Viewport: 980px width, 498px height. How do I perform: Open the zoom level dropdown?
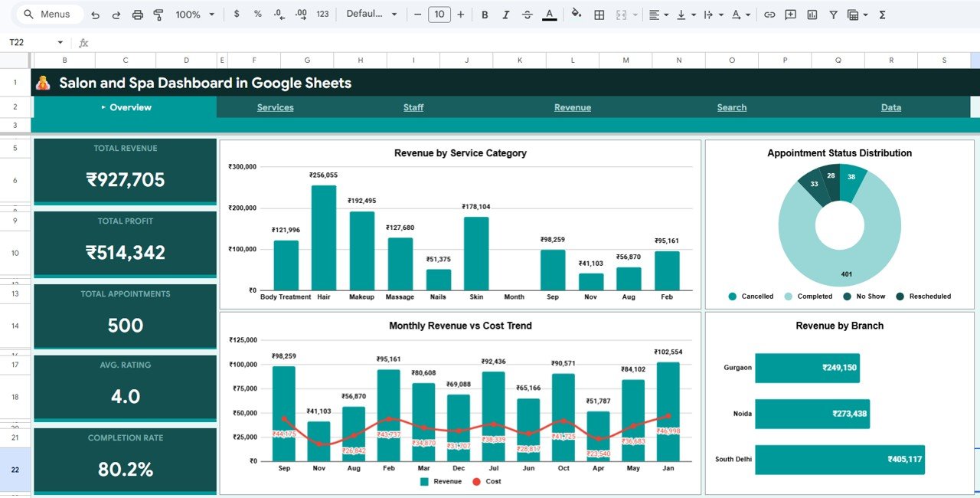[194, 14]
